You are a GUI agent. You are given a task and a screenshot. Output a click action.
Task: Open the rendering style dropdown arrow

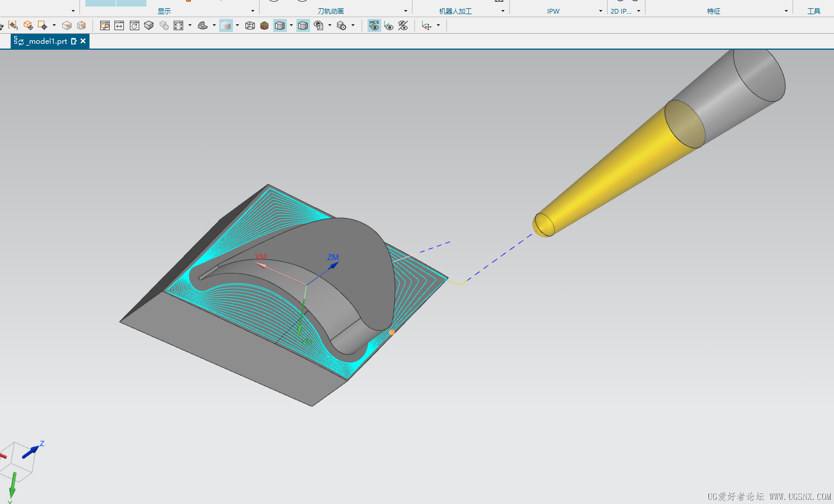[237, 25]
